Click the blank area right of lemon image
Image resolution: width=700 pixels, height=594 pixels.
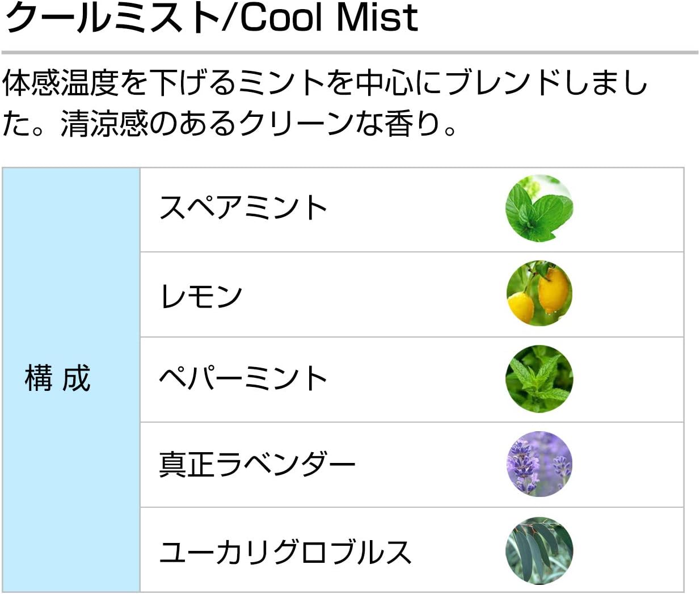628,294
